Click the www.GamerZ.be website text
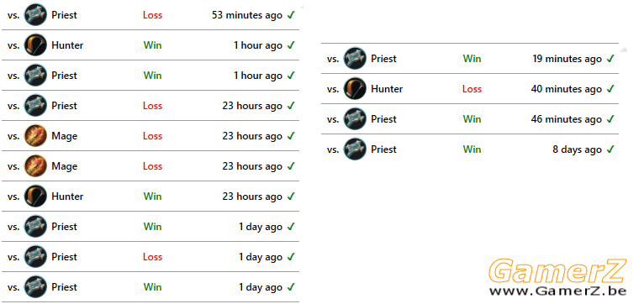The width and height of the screenshot is (644, 304). point(557,291)
